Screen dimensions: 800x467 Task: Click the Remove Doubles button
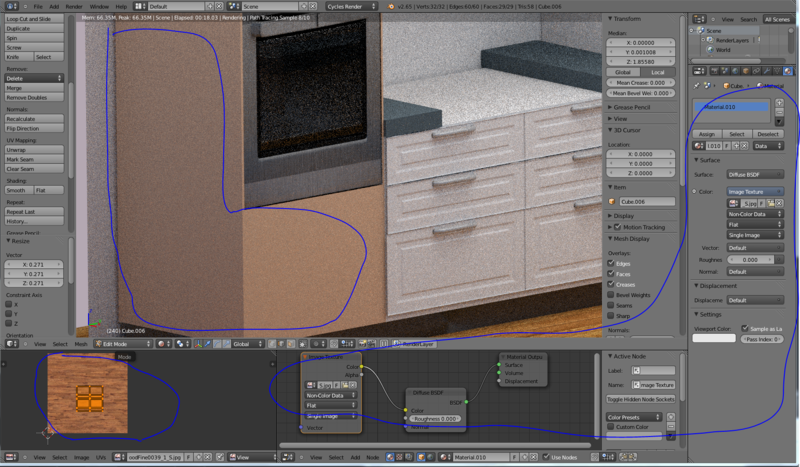[x=34, y=97]
